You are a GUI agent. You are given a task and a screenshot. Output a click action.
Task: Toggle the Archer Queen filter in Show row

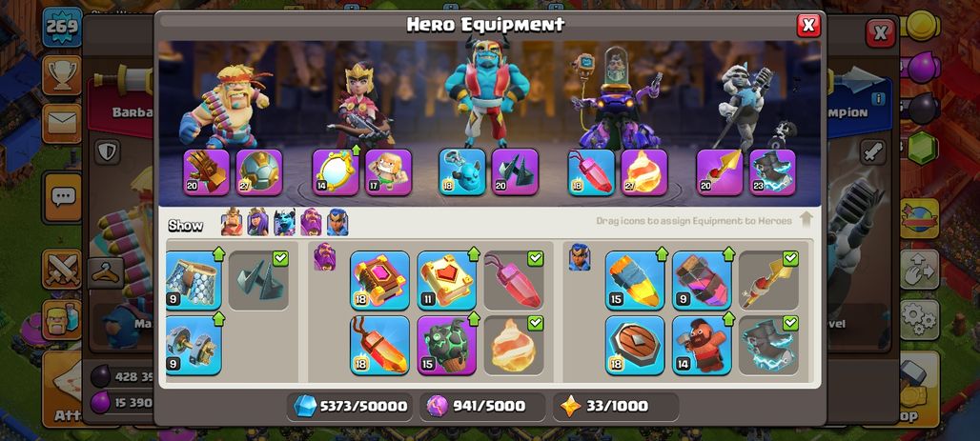(257, 222)
